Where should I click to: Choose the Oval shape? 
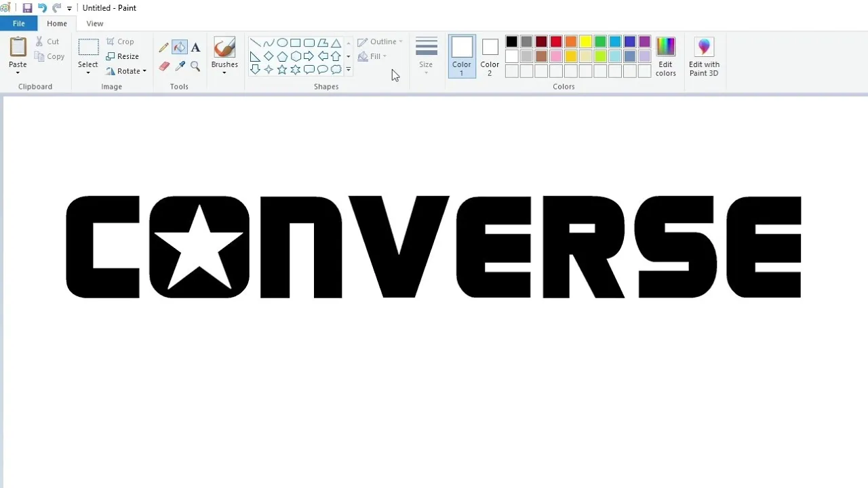[x=282, y=43]
